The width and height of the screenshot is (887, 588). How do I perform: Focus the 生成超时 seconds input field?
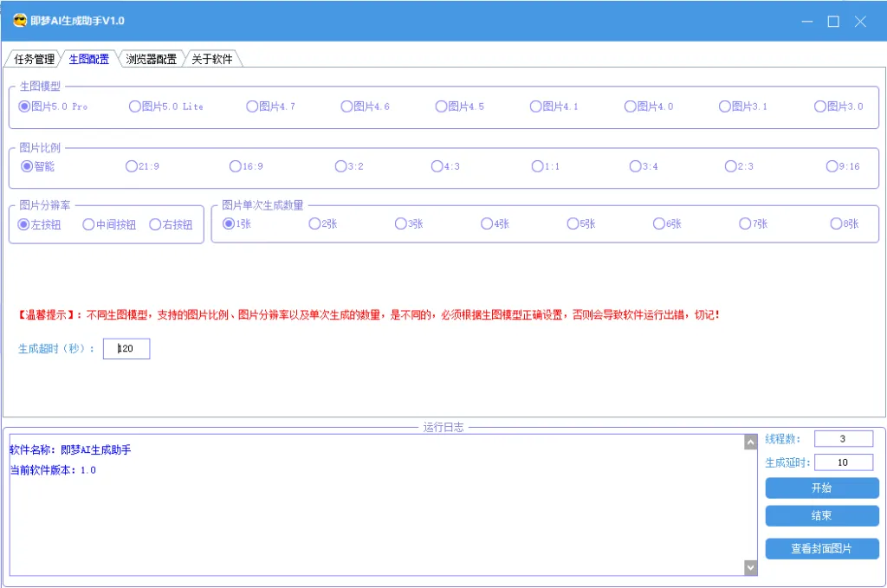[x=126, y=349]
